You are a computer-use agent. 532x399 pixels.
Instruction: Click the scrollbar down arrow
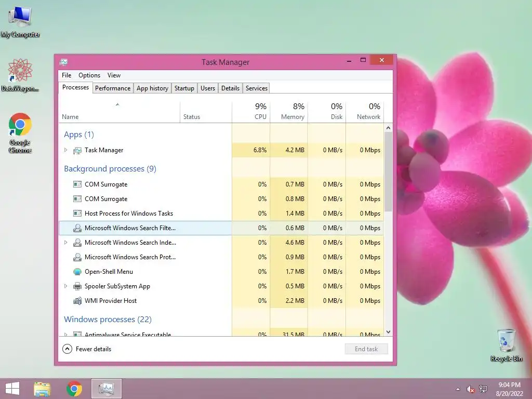389,332
